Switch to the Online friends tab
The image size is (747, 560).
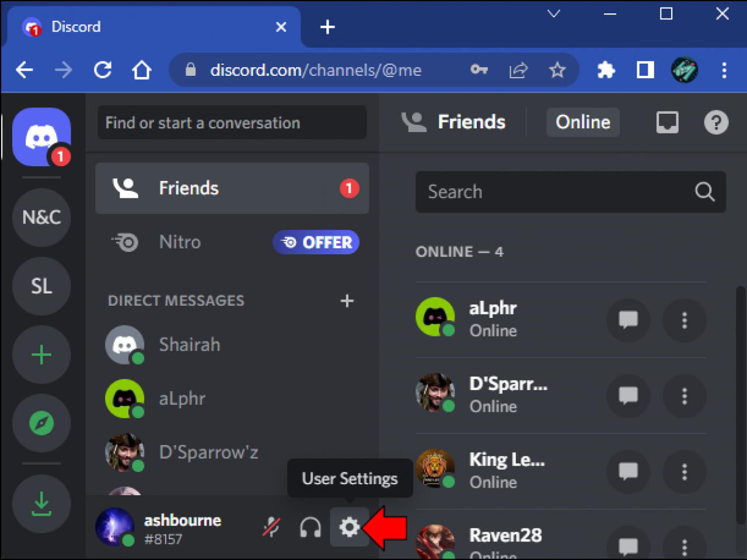click(x=582, y=122)
